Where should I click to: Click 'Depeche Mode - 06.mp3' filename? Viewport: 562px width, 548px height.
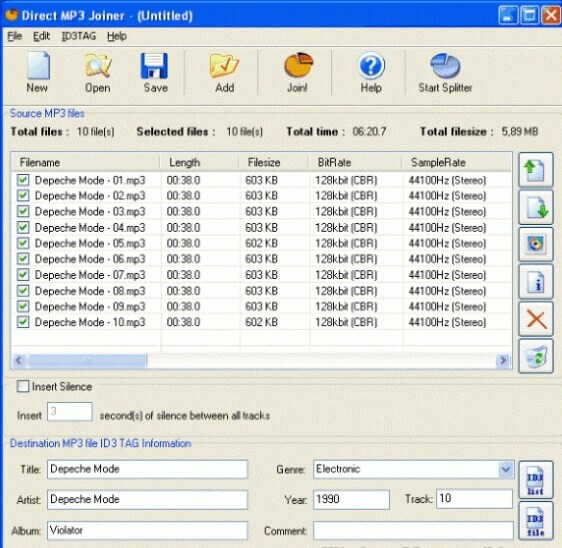click(x=90, y=259)
